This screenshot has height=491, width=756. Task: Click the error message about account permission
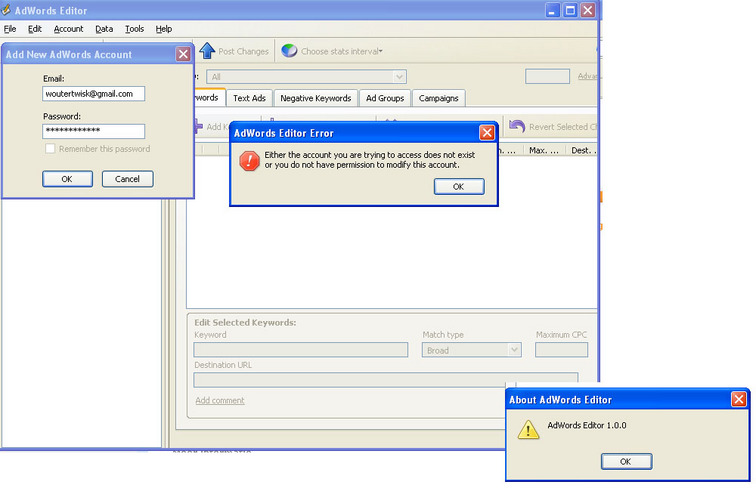[x=370, y=160]
